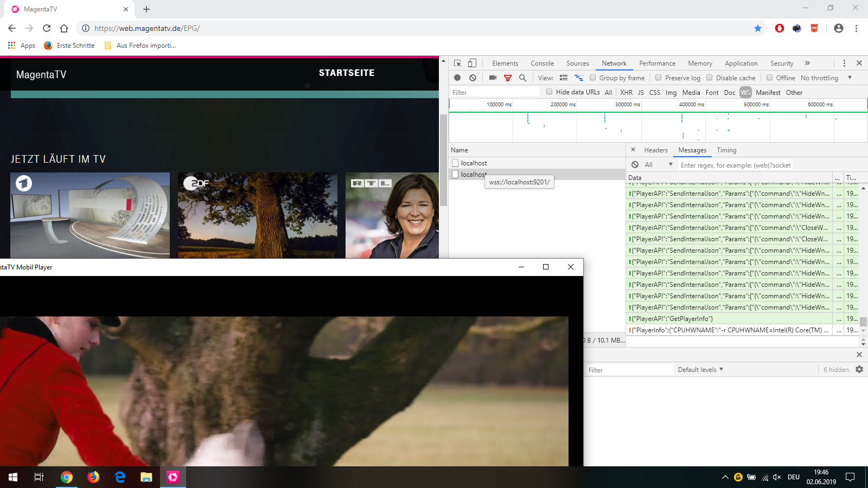Open Chrome three-dot menu
The height and width of the screenshot is (488, 868).
click(856, 28)
